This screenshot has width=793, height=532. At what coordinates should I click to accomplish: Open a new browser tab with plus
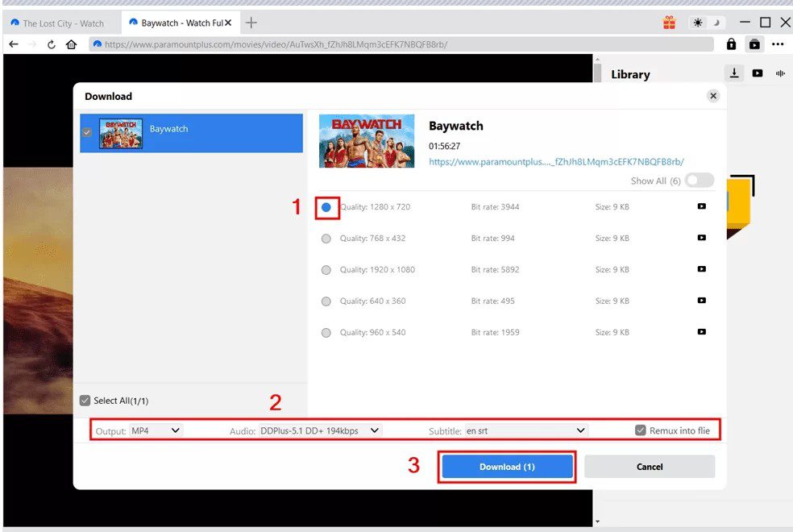pos(251,23)
